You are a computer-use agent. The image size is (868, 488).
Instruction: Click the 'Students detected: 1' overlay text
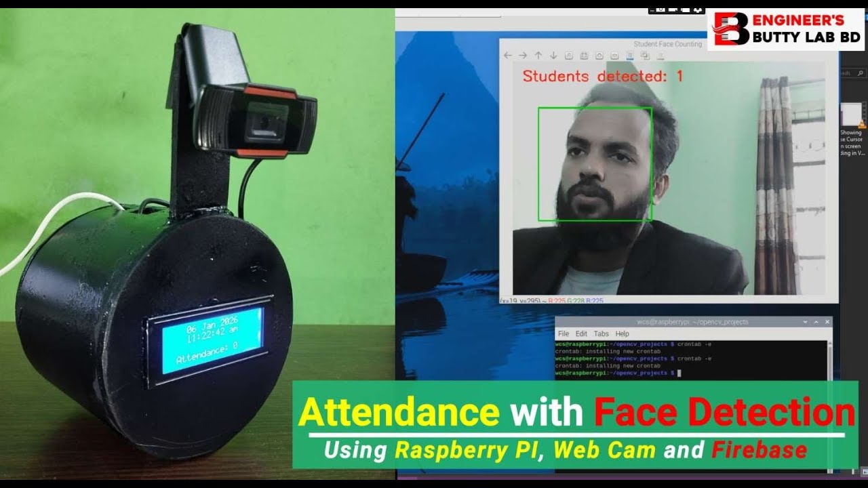[x=602, y=76]
